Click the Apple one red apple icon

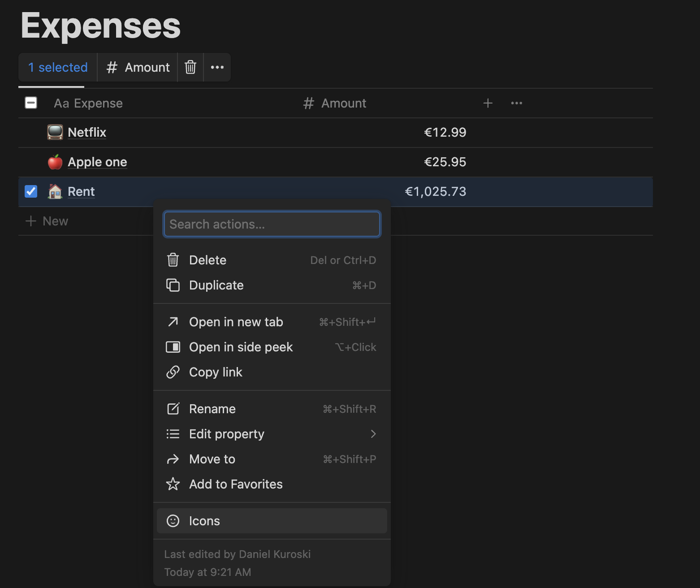pos(55,162)
